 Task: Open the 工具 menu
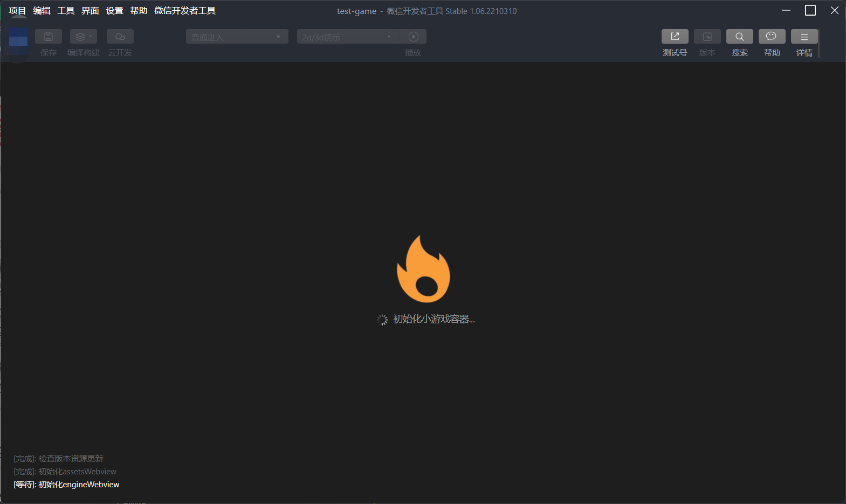(x=66, y=11)
